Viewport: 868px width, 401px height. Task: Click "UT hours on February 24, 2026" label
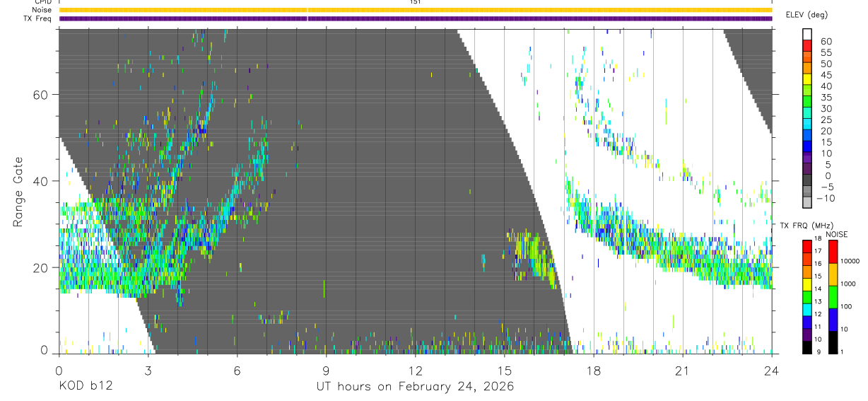[416, 386]
